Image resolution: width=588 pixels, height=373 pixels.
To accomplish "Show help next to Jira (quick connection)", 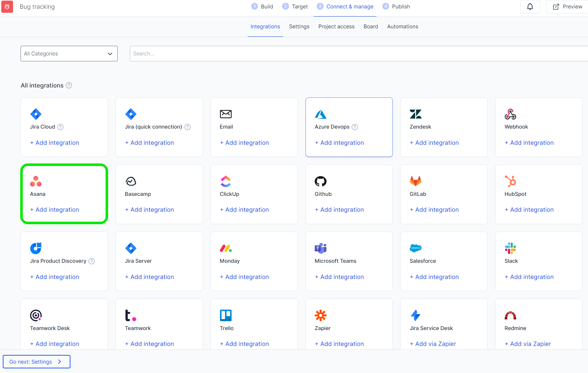I will pos(187,127).
